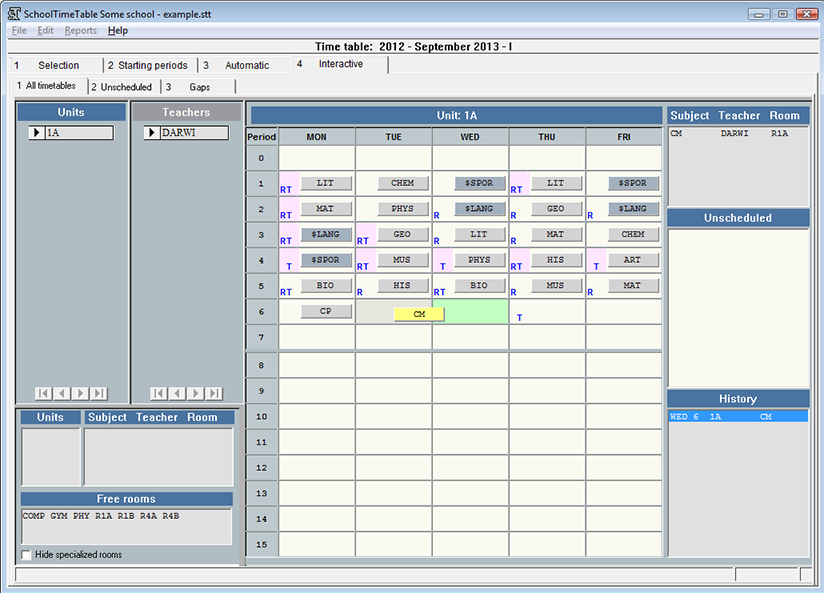This screenshot has height=593, width=824.
Task: Click the SchoolTimeTable app icon in title bar
Action: [x=14, y=14]
